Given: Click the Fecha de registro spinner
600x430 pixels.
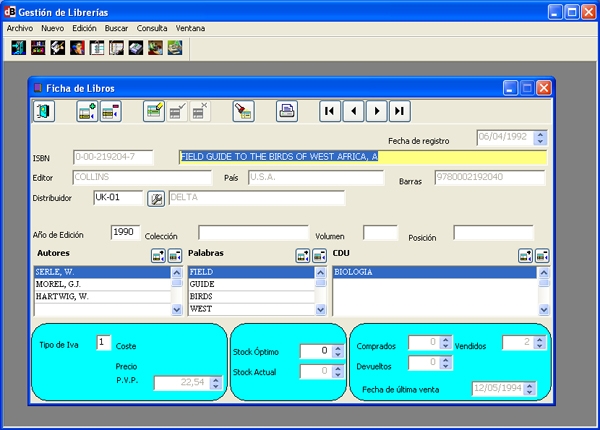Looking at the screenshot, I should point(541,138).
